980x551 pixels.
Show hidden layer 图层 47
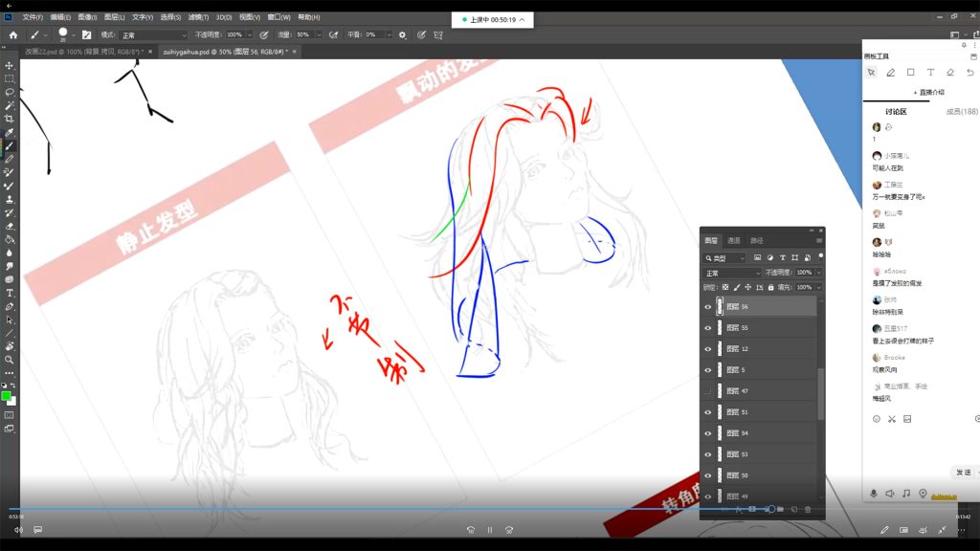click(x=708, y=391)
